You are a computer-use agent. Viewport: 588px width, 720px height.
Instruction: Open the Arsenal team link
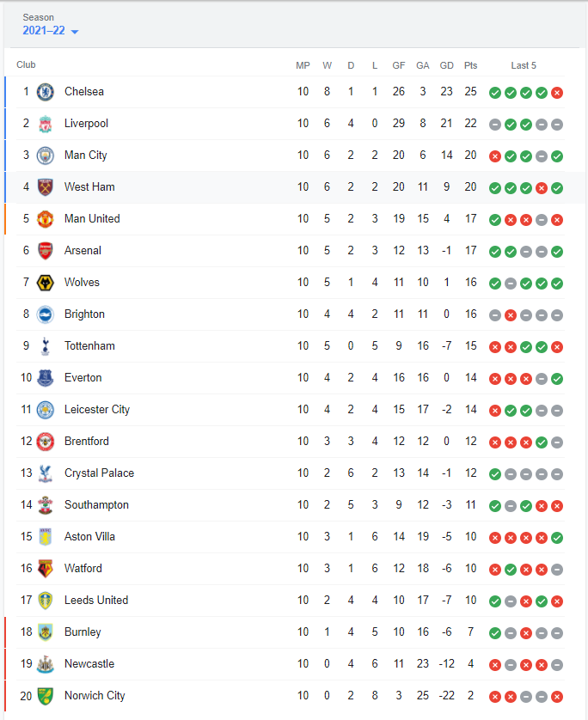point(83,250)
